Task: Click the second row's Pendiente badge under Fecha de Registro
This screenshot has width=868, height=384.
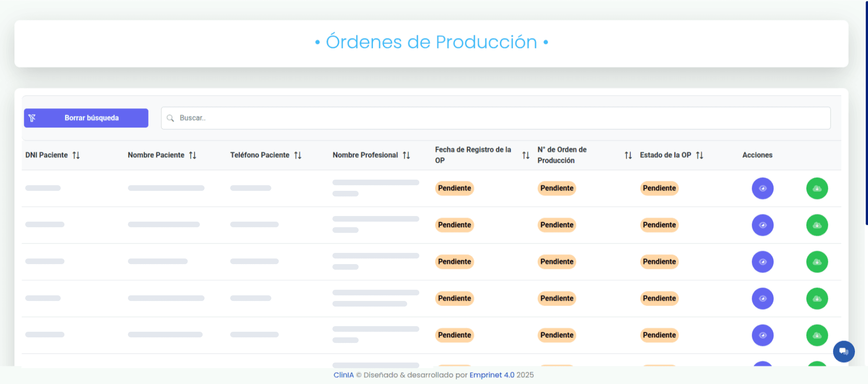Action: click(x=454, y=225)
